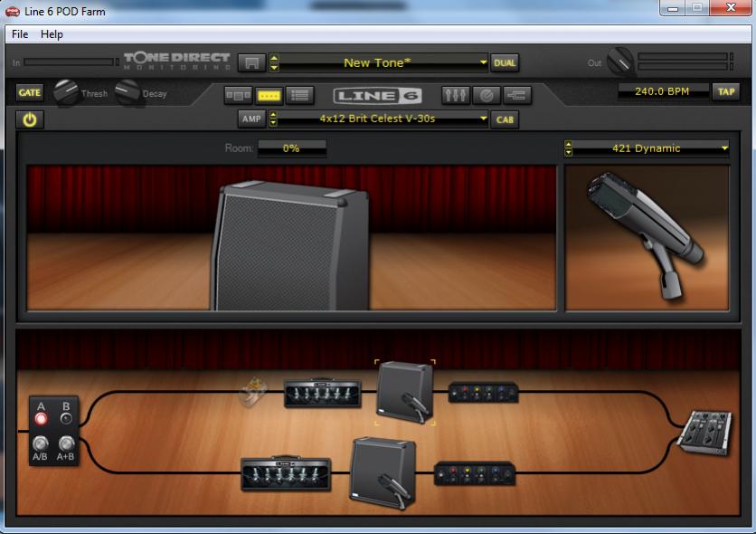Select the tone A speaker cabinet
Screen dimensions: 756x534
pos(404,392)
